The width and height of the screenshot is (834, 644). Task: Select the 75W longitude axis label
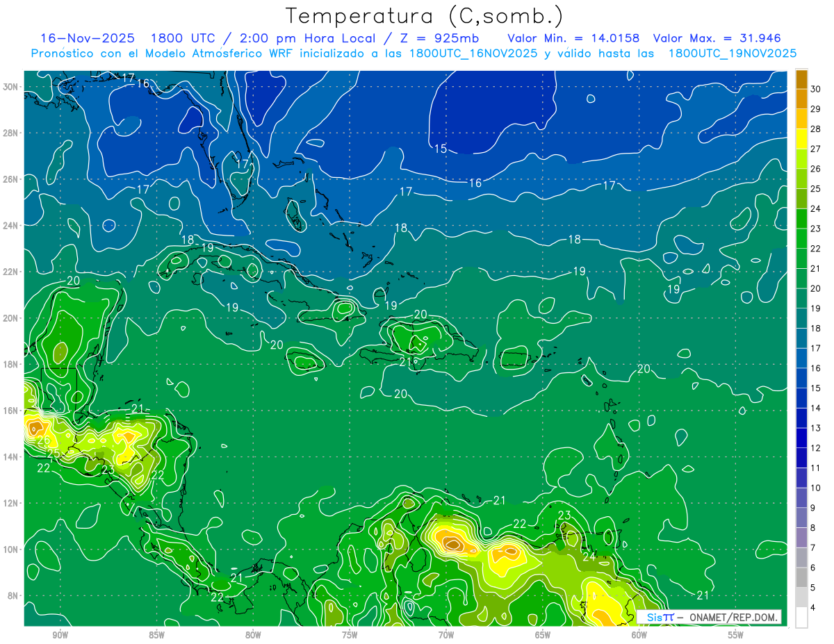pyautogui.click(x=350, y=635)
